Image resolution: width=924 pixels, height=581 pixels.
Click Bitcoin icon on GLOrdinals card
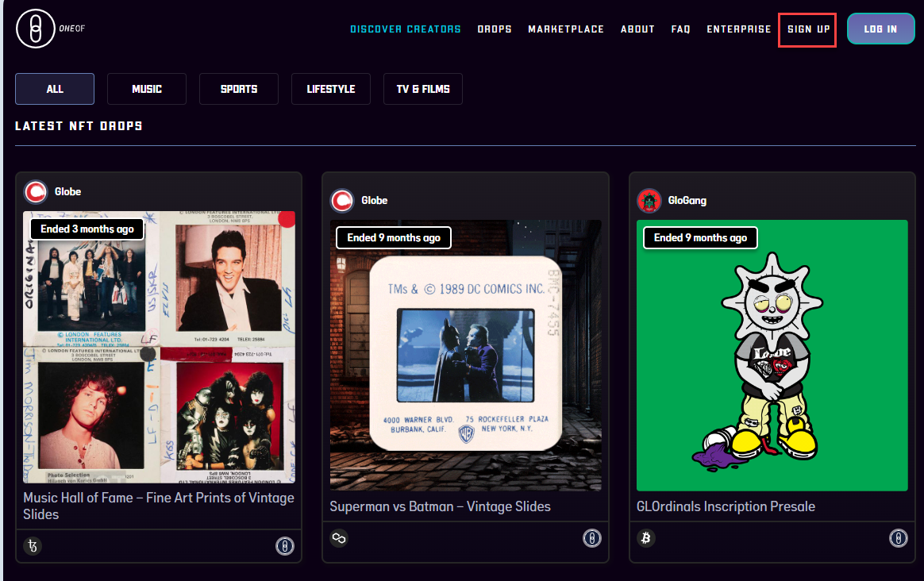point(646,538)
